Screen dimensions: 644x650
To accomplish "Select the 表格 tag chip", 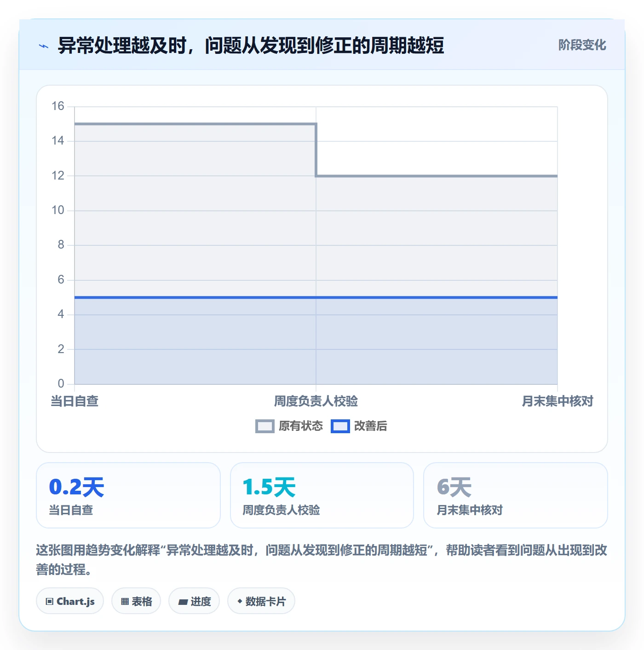I will [136, 601].
